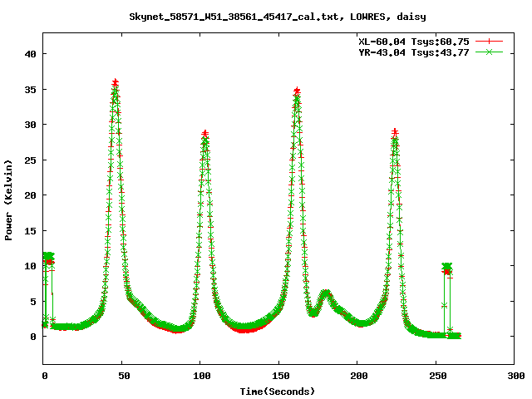The height and width of the screenshot is (399, 532).
Task: Click the legend entry YR-43.04 Tsys:43.77
Action: 414,52
